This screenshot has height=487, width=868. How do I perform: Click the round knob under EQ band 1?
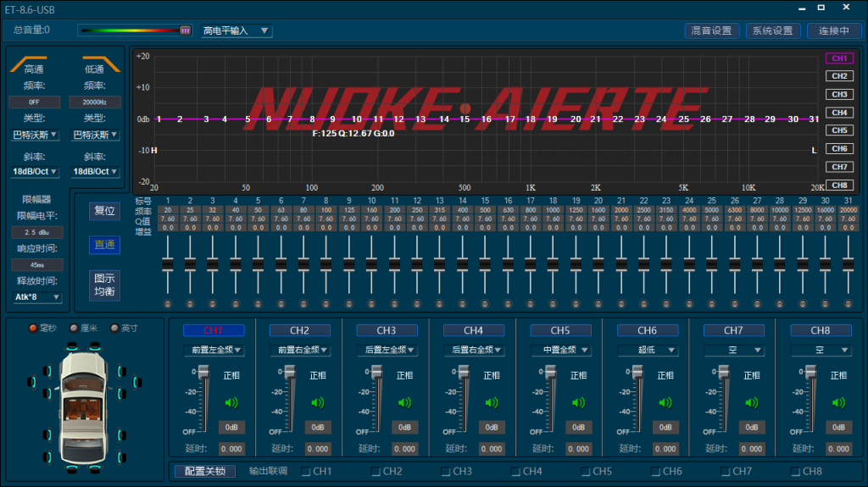pos(168,304)
